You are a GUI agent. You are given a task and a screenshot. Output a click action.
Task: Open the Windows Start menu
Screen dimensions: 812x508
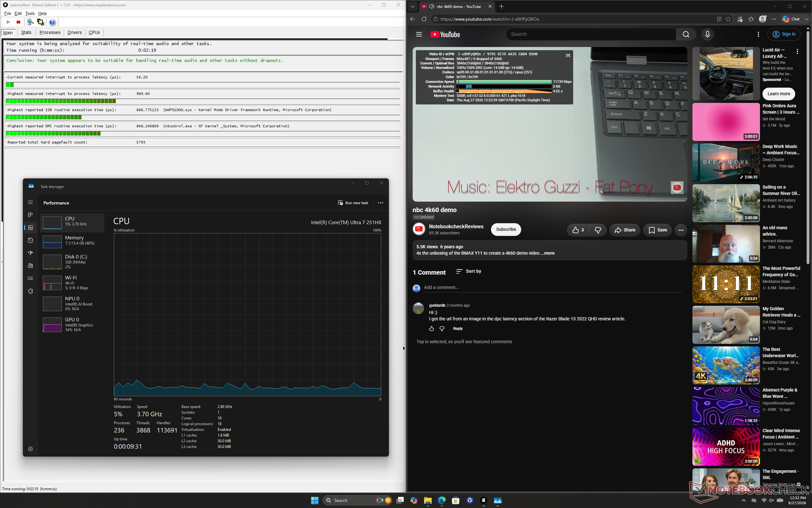pyautogui.click(x=314, y=500)
